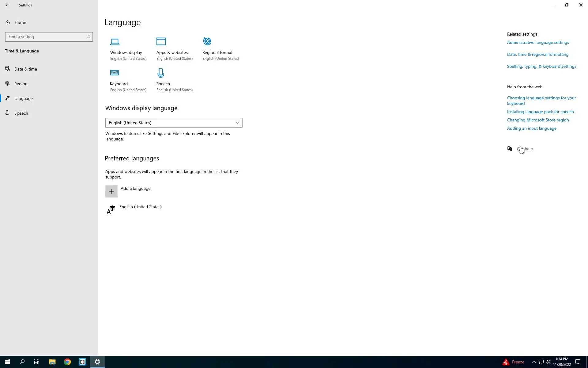This screenshot has width=588, height=368.
Task: Go to Settings Home
Action: point(20,22)
